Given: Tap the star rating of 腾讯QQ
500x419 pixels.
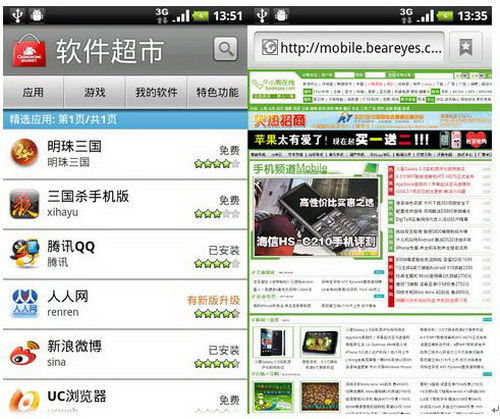Looking at the screenshot, I should click(x=217, y=264).
